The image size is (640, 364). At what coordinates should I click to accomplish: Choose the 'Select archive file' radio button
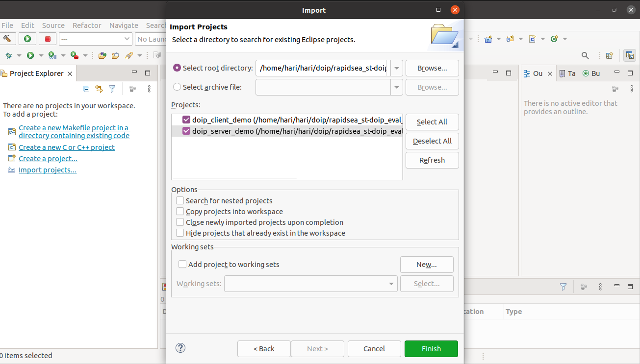(177, 87)
